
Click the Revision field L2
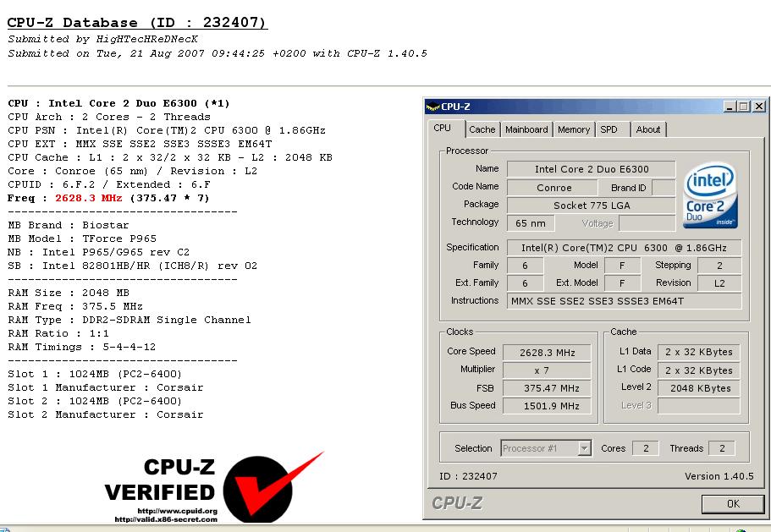point(719,283)
